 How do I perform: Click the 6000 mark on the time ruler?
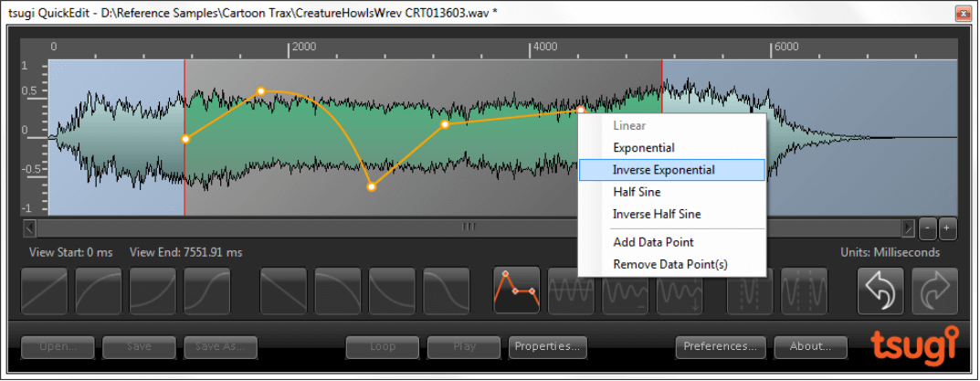coord(787,47)
